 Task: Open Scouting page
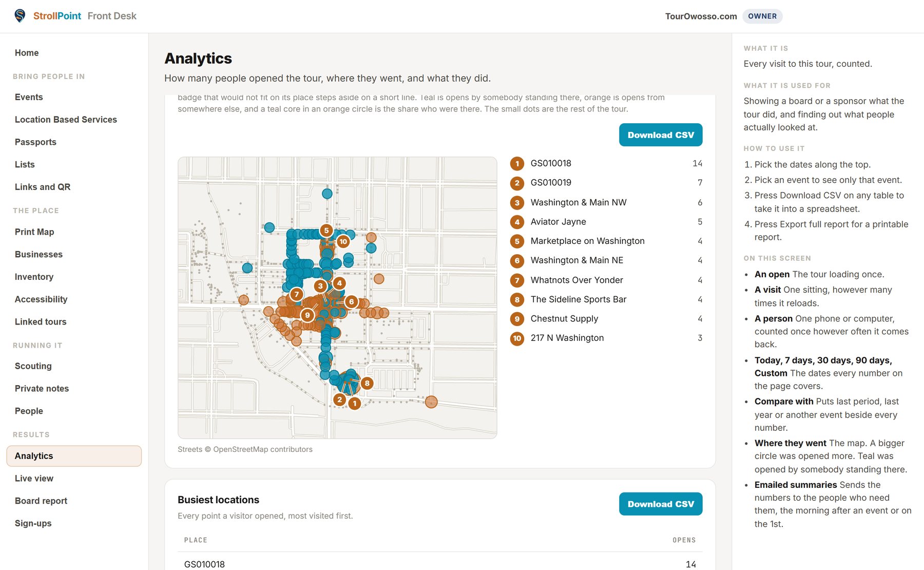[74, 366]
